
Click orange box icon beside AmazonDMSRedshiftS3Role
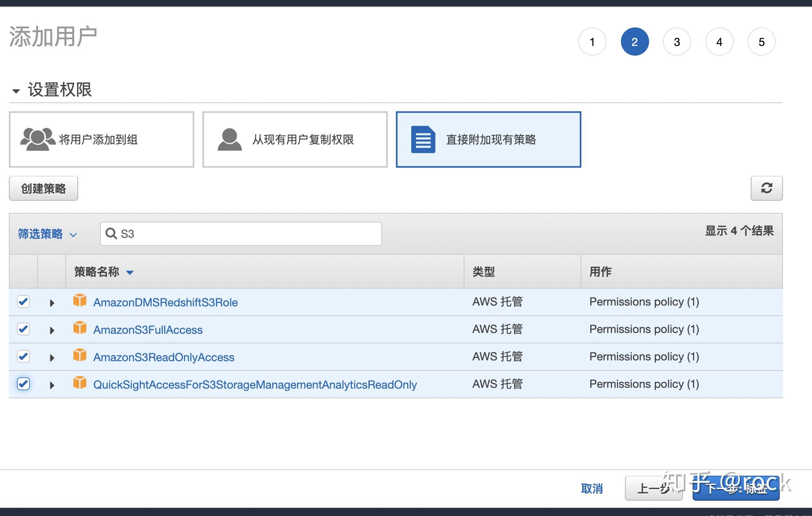(x=80, y=300)
